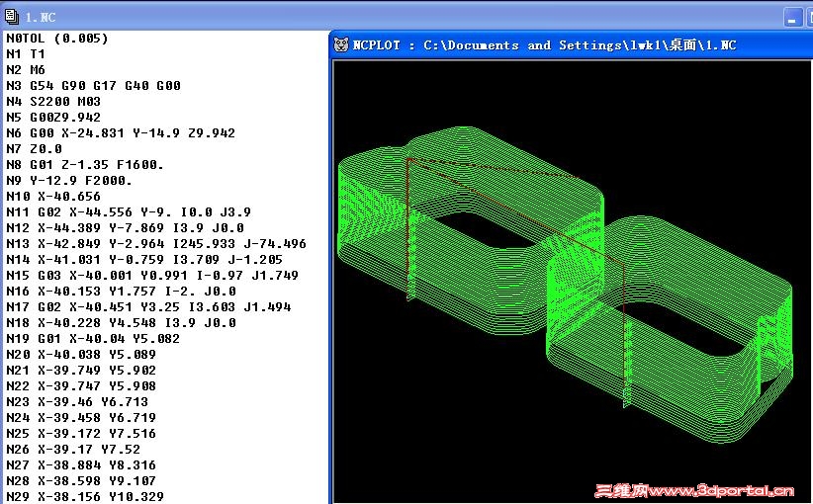Select line N2 M6
The image size is (813, 504).
(x=26, y=70)
